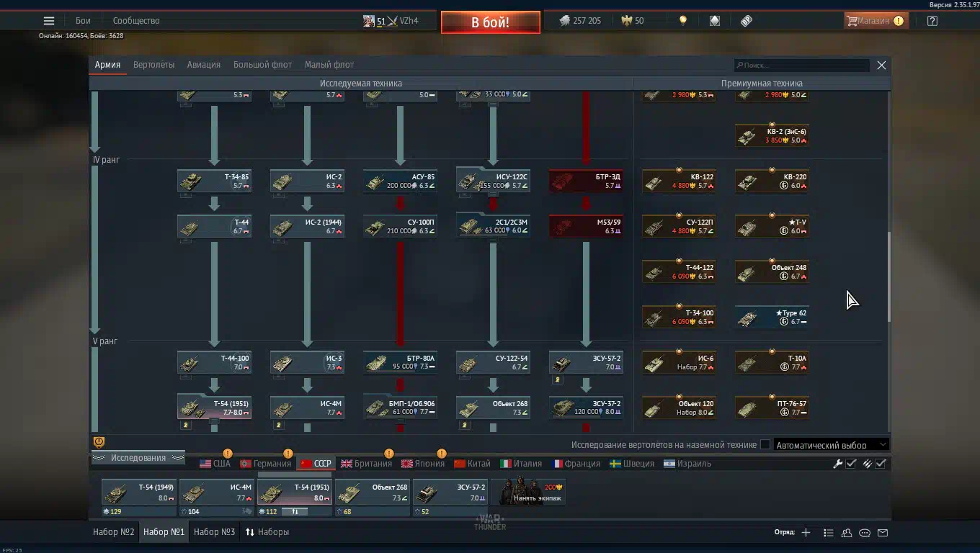The height and width of the screenshot is (553, 980).
Task: Select the Италия nation
Action: coord(521,464)
